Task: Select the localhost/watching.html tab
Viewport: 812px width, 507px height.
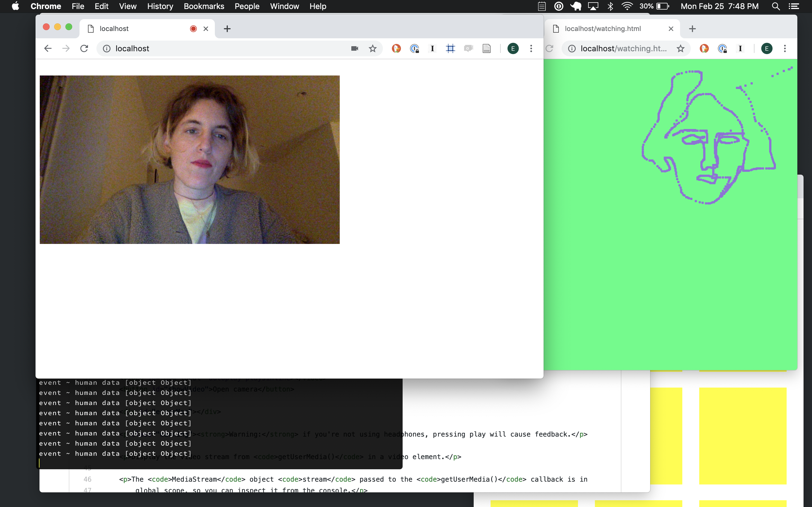Action: coord(603,28)
